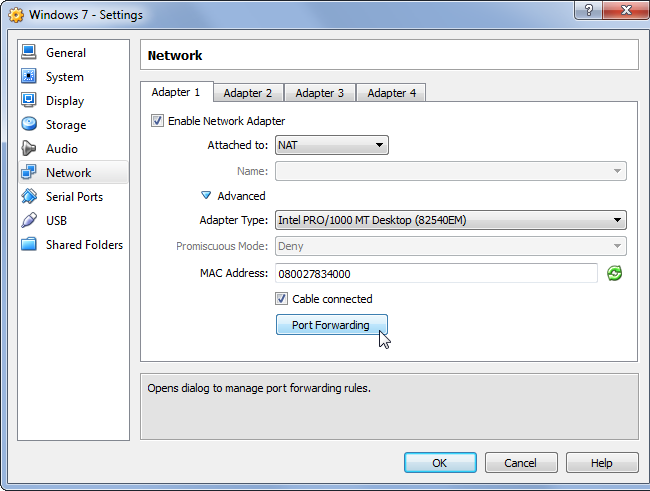This screenshot has width=650, height=491.
Task: Open General settings via its icon
Action: click(29, 53)
